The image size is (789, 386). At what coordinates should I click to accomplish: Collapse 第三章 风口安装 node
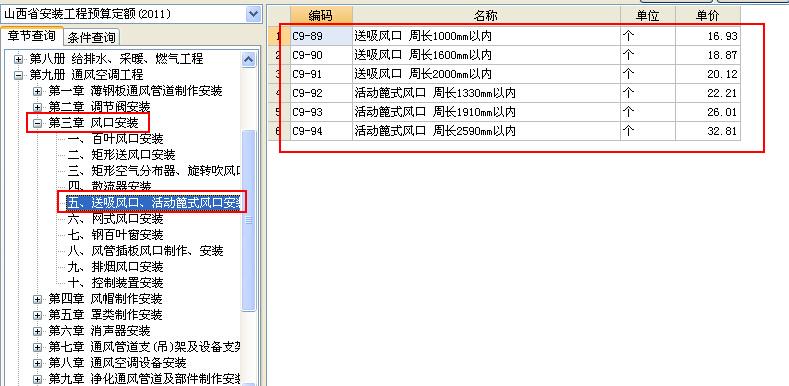[x=37, y=123]
